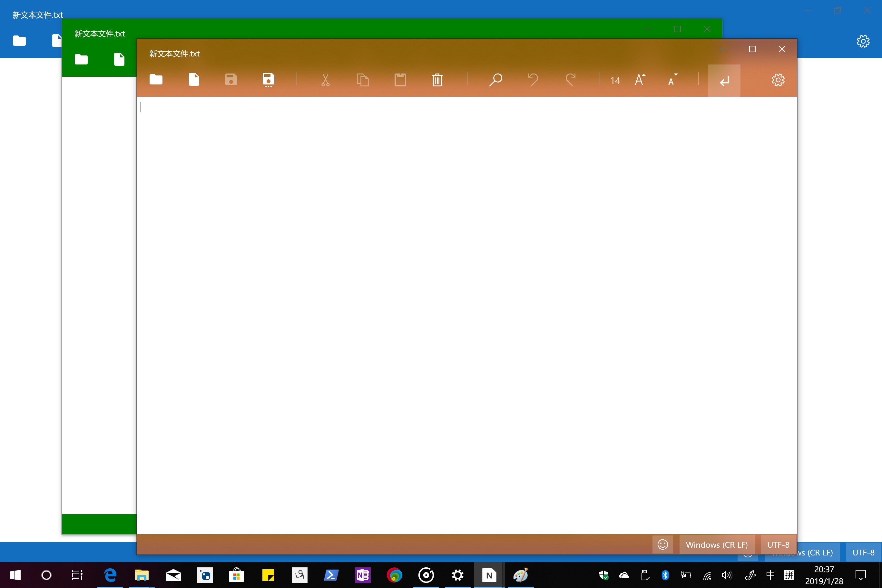Viewport: 882px width, 588px height.
Task: Open OneNote from the taskbar
Action: point(363,575)
